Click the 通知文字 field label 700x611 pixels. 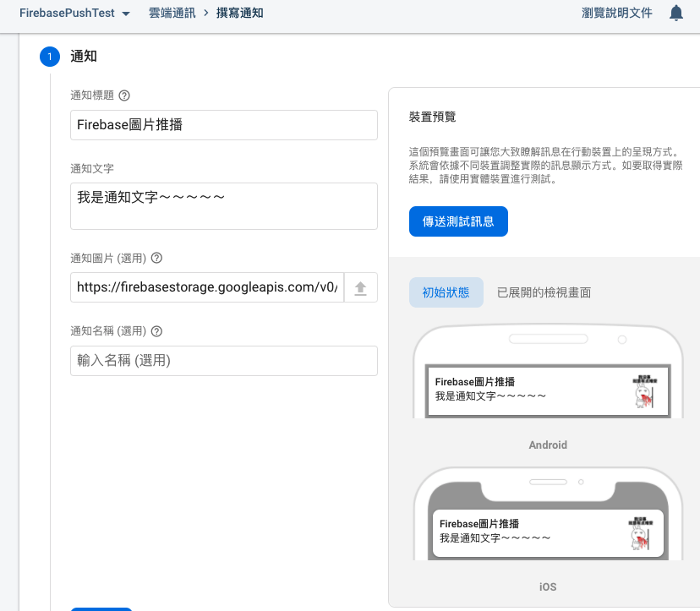click(92, 169)
